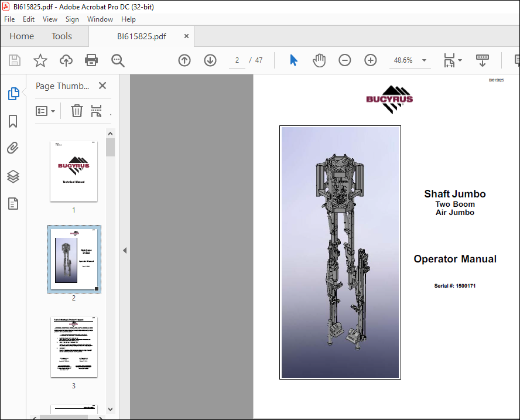Image resolution: width=520 pixels, height=420 pixels.
Task: Collapse the navigation pane arrow
Action: coord(125,251)
